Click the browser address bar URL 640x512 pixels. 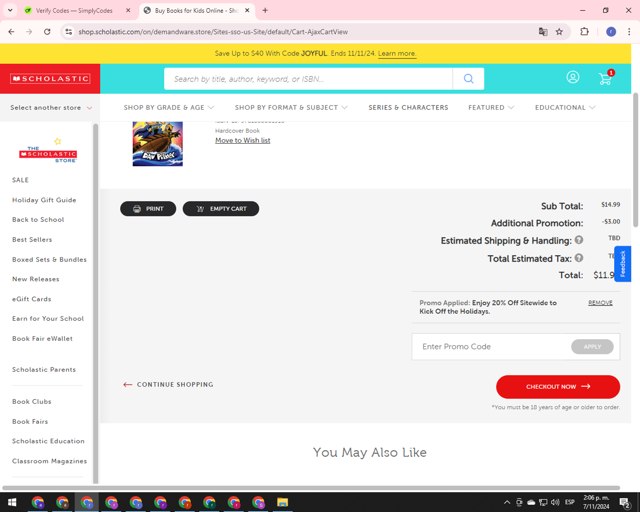[x=213, y=32]
